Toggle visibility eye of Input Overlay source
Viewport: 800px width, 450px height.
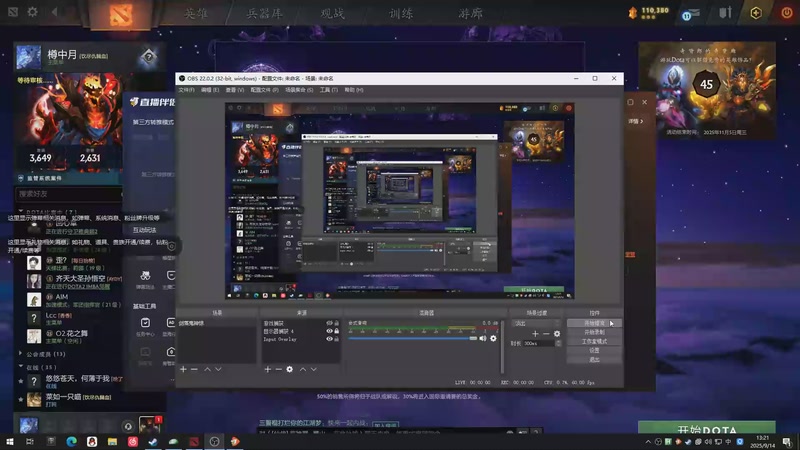330,339
